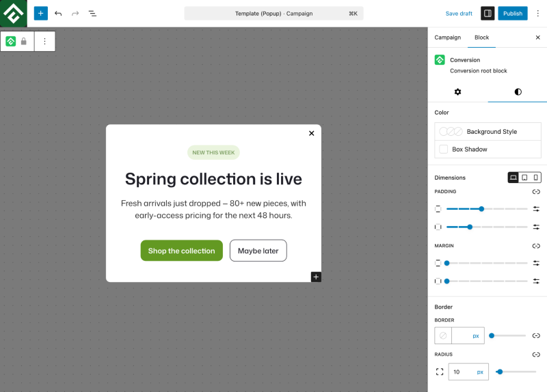
Task: Close the popup with the X icon
Action: coord(312,133)
